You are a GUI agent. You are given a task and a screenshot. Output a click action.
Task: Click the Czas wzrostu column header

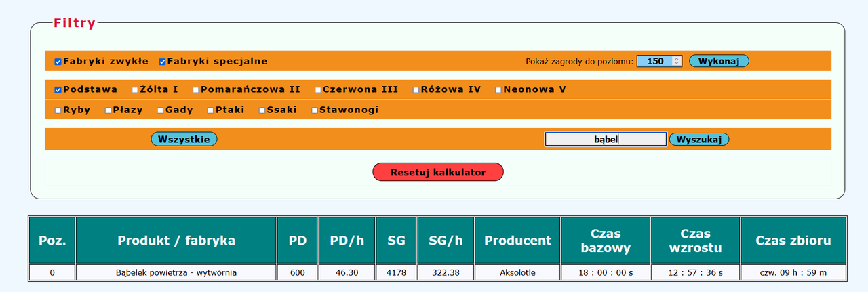pos(695,241)
